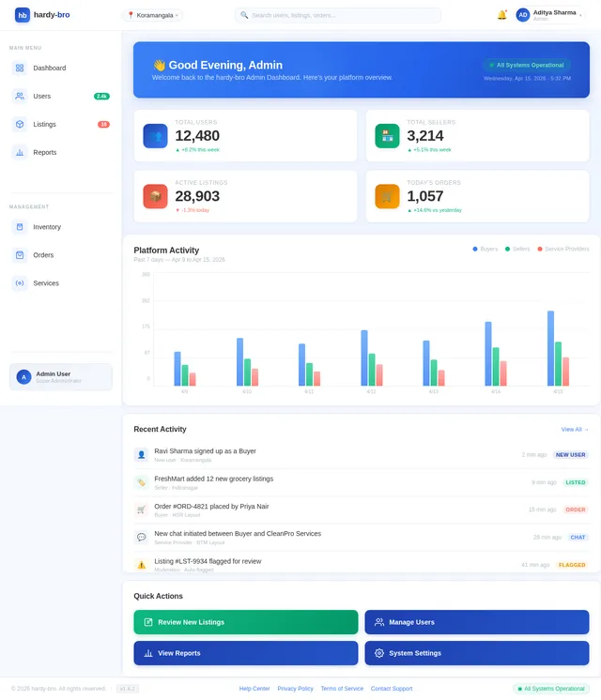Open Orders in the Management section
This screenshot has width=601, height=700.
[61, 255]
